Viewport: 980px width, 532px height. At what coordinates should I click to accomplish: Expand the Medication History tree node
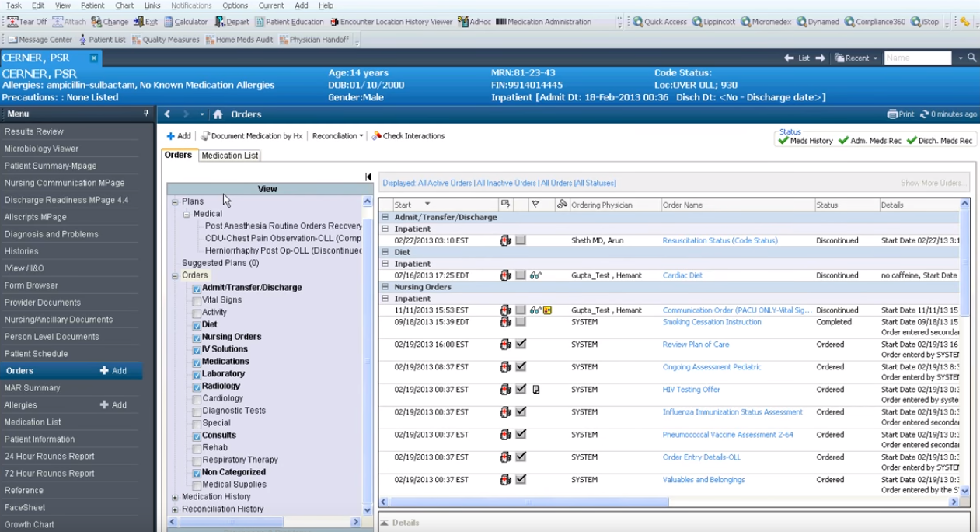pos(175,497)
